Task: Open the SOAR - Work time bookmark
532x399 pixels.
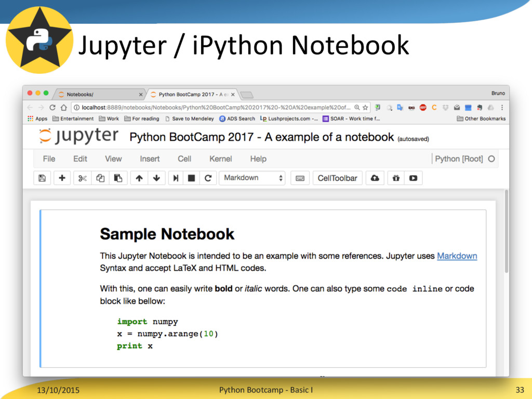Action: click(351, 118)
